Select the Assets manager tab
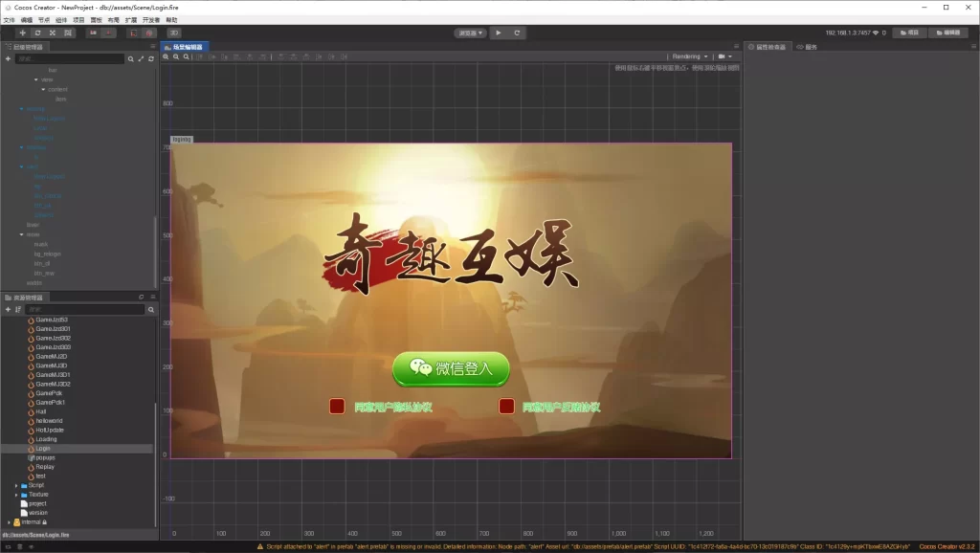The height and width of the screenshot is (553, 980). click(25, 298)
